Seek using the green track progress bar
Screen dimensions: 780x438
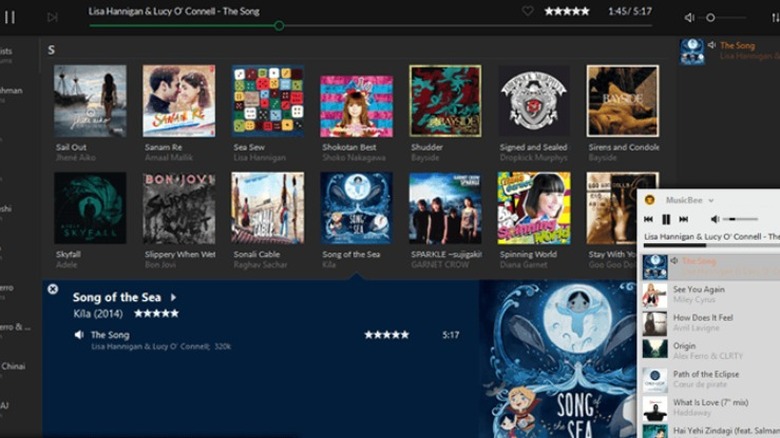pos(371,25)
